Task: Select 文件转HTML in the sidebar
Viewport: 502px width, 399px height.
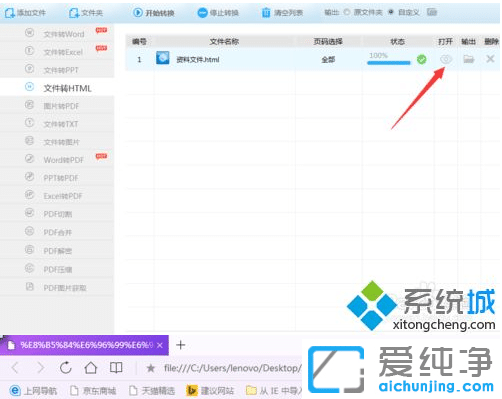Action: (57, 88)
